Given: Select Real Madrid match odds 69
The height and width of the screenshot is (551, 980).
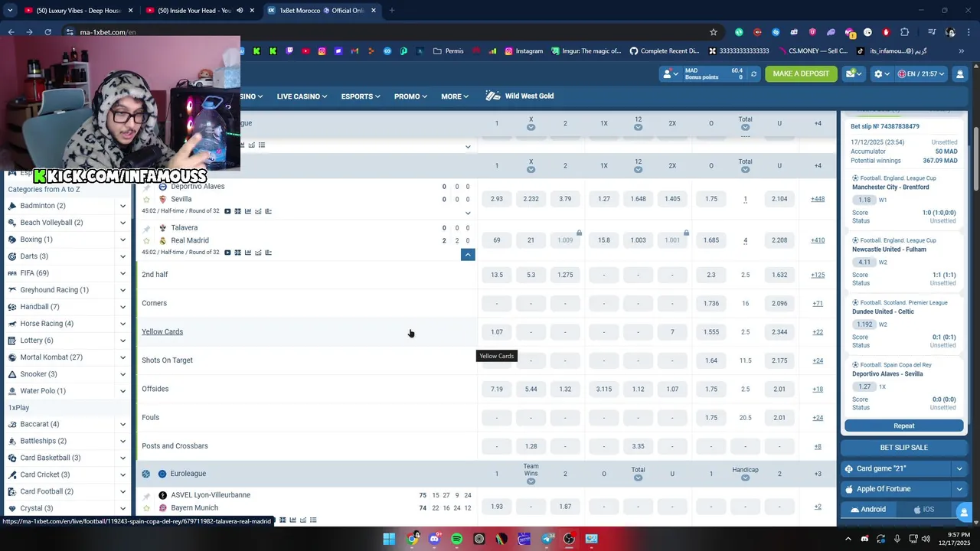Looking at the screenshot, I should click(497, 240).
